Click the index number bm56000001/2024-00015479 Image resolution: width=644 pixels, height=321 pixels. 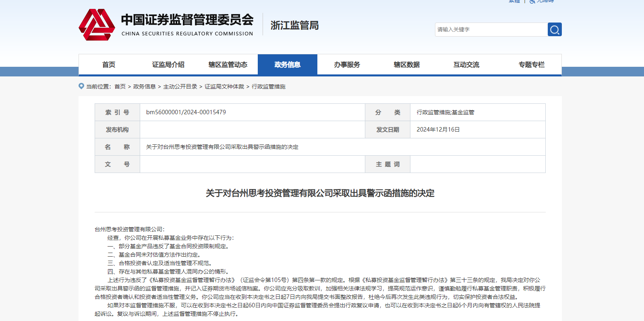[186, 112]
